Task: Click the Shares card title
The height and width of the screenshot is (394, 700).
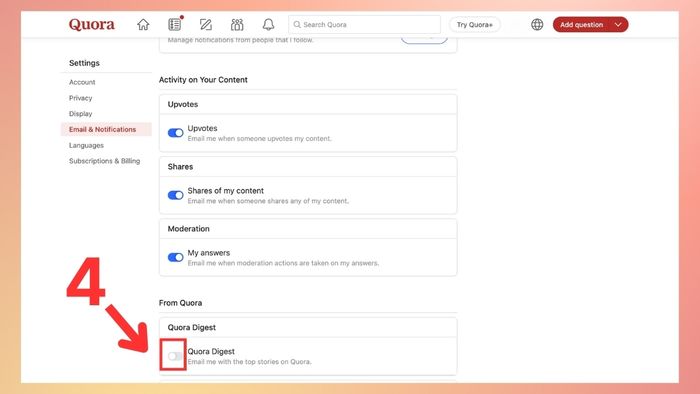Action: 180,166
